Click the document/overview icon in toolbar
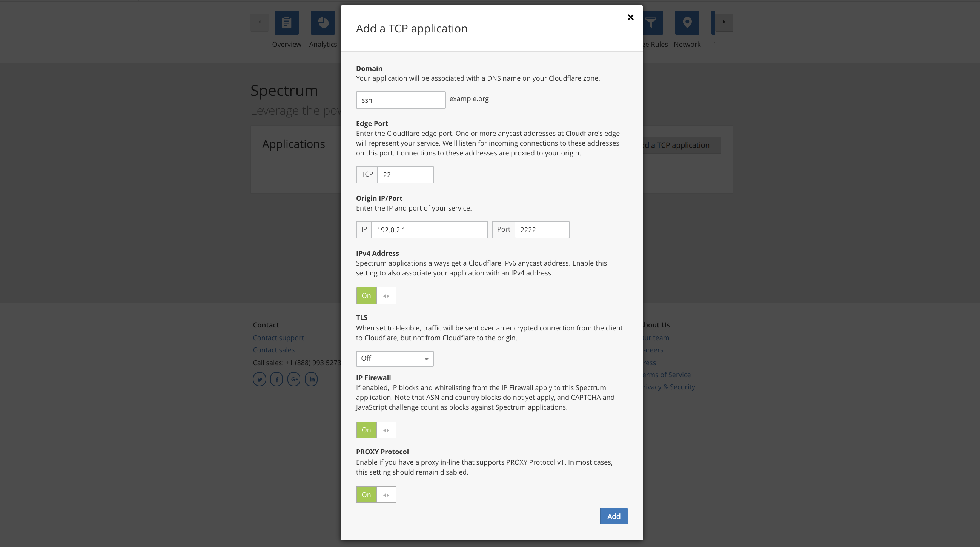Image resolution: width=980 pixels, height=547 pixels. tap(287, 22)
